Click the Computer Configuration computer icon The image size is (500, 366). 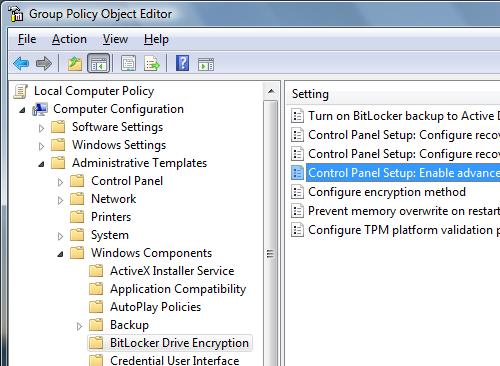(40, 109)
